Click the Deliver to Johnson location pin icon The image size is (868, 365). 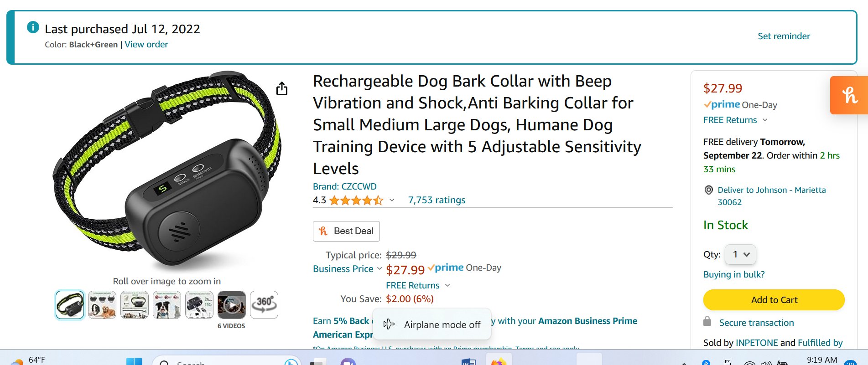708,190
